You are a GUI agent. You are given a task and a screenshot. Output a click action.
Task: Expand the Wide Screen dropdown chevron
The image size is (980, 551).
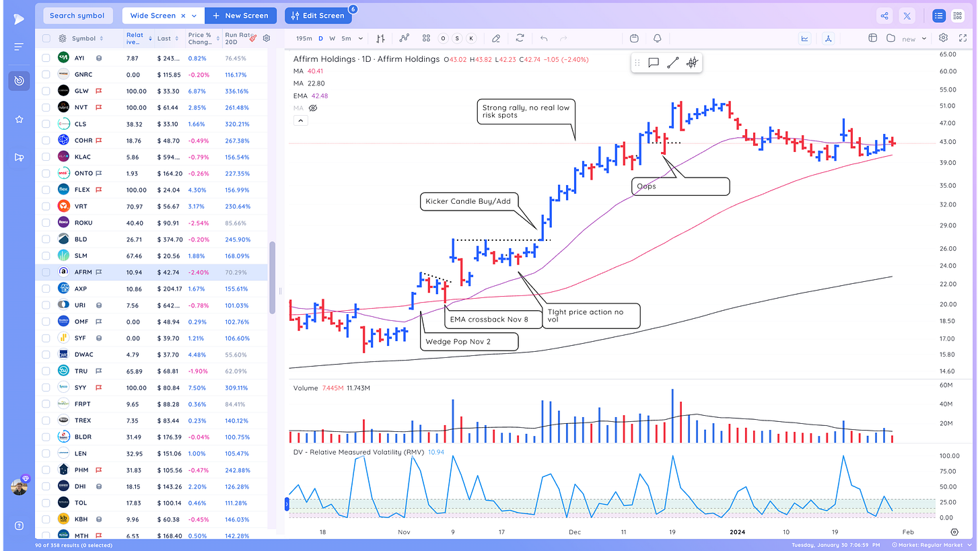tap(195, 15)
